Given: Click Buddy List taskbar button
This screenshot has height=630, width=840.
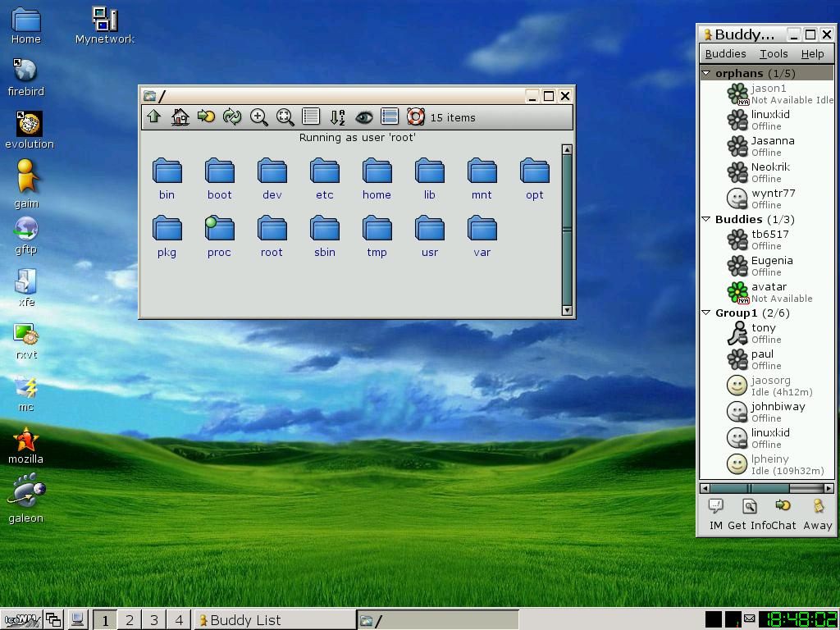Looking at the screenshot, I should [275, 620].
